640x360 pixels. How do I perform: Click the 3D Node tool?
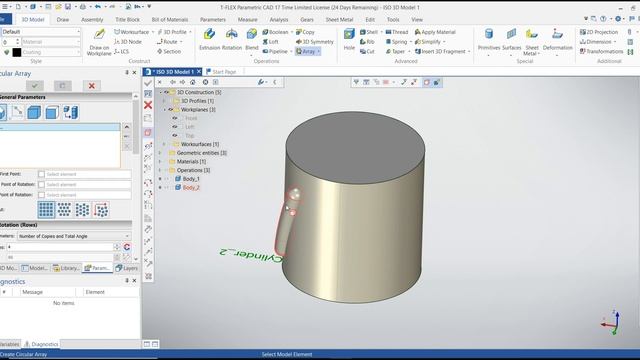pos(128,42)
